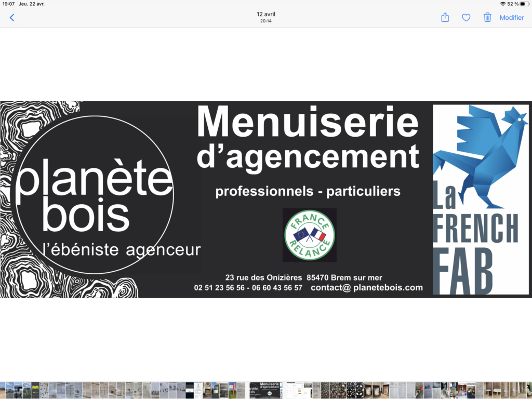Tap the large Planète bois banner photo
The image size is (532, 399).
click(266, 199)
